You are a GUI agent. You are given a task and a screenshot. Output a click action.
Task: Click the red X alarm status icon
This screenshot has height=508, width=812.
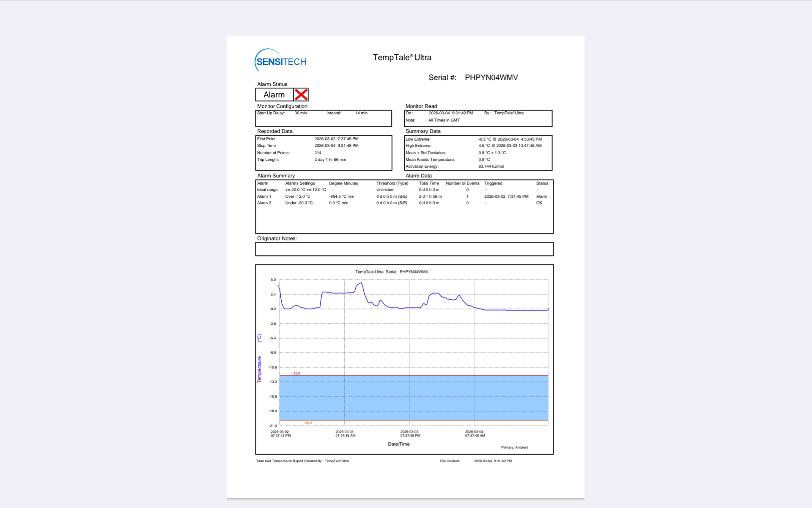301,94
